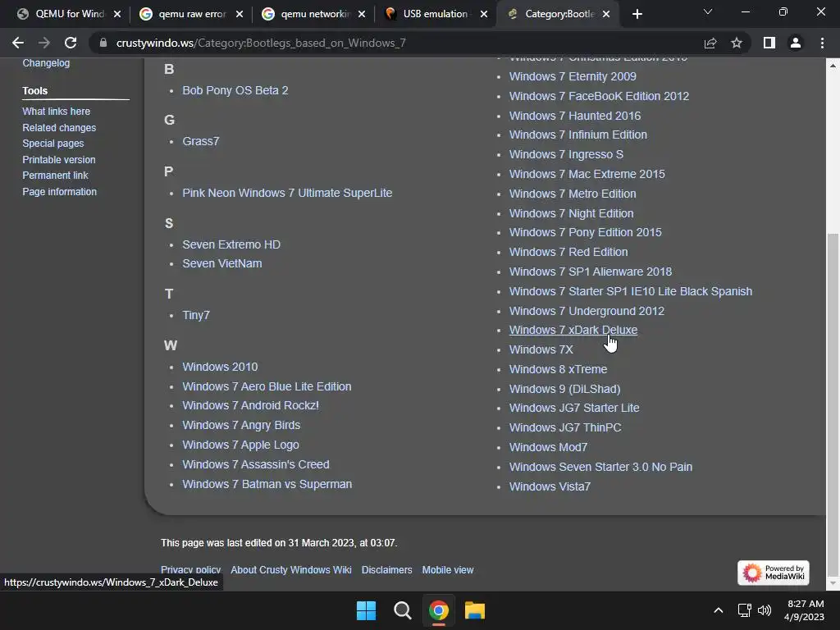Click the volume tray icon
Viewport: 840px width, 630px height.
click(765, 610)
